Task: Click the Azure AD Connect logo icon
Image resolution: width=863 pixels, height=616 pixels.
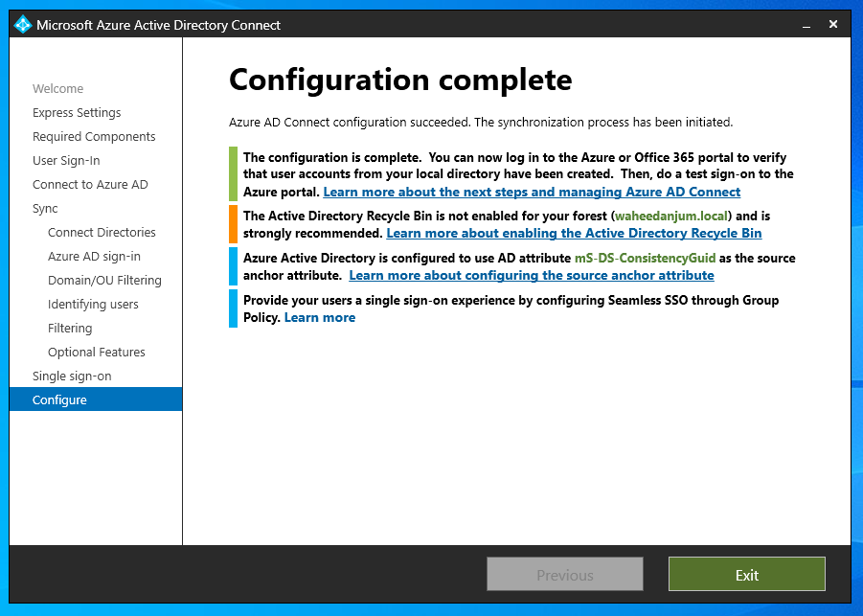Action: [23, 25]
